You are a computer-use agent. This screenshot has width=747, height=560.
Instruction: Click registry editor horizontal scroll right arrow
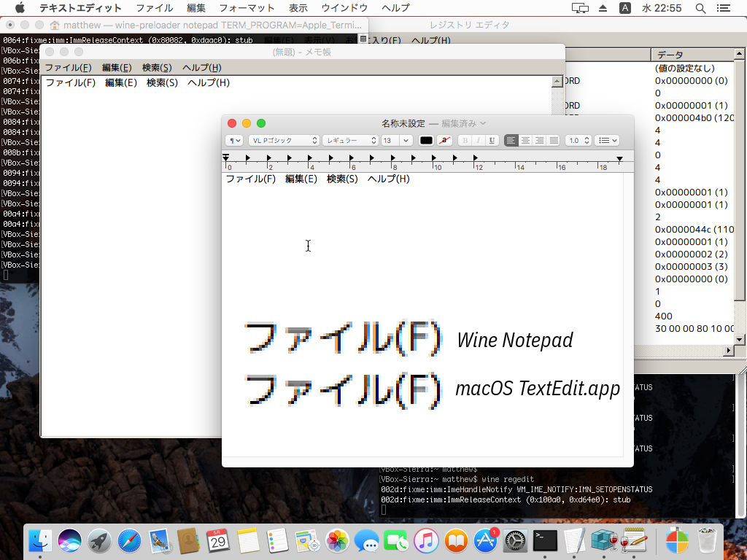(729, 351)
